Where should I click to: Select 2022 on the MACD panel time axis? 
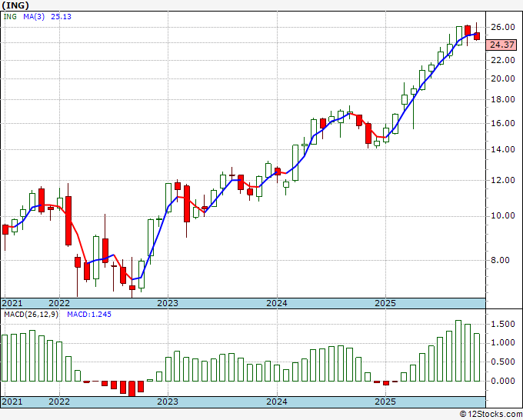(x=59, y=402)
